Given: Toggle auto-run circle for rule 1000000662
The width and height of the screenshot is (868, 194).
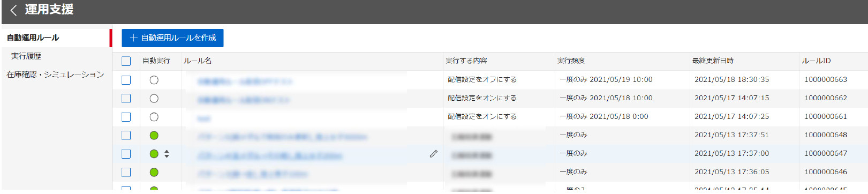Looking at the screenshot, I should pos(154,99).
